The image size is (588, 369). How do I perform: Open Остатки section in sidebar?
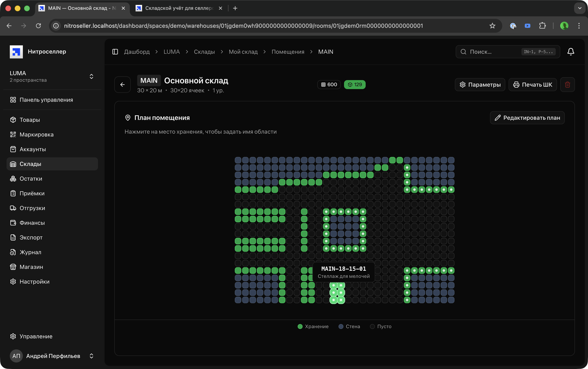(x=31, y=179)
